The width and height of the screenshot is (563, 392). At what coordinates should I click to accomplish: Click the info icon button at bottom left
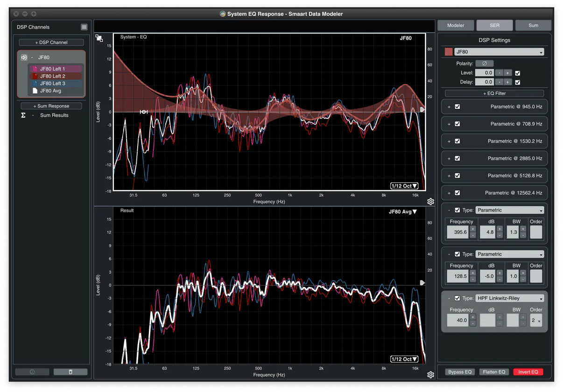coord(32,372)
